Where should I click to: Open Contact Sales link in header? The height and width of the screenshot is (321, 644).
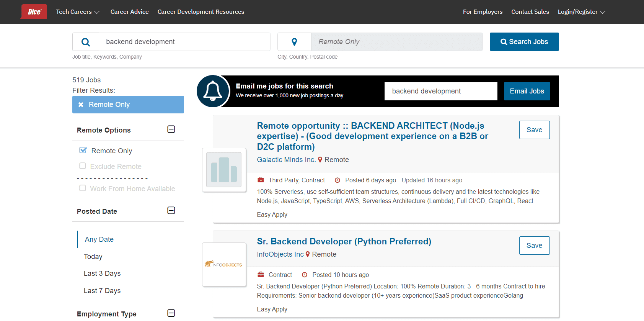[x=530, y=12]
